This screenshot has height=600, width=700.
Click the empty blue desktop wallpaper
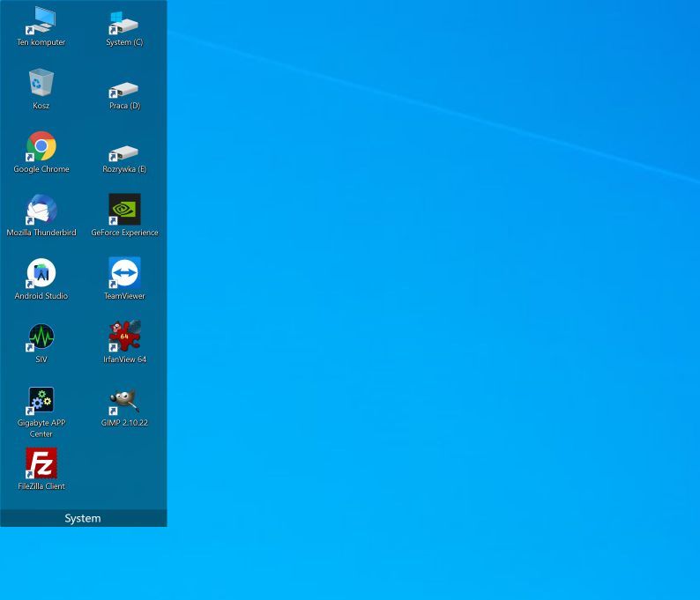433,312
